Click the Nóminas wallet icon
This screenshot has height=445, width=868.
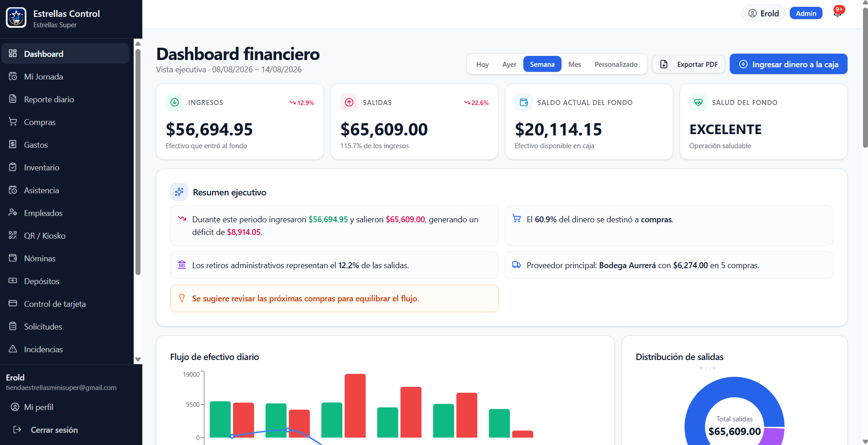(13, 258)
